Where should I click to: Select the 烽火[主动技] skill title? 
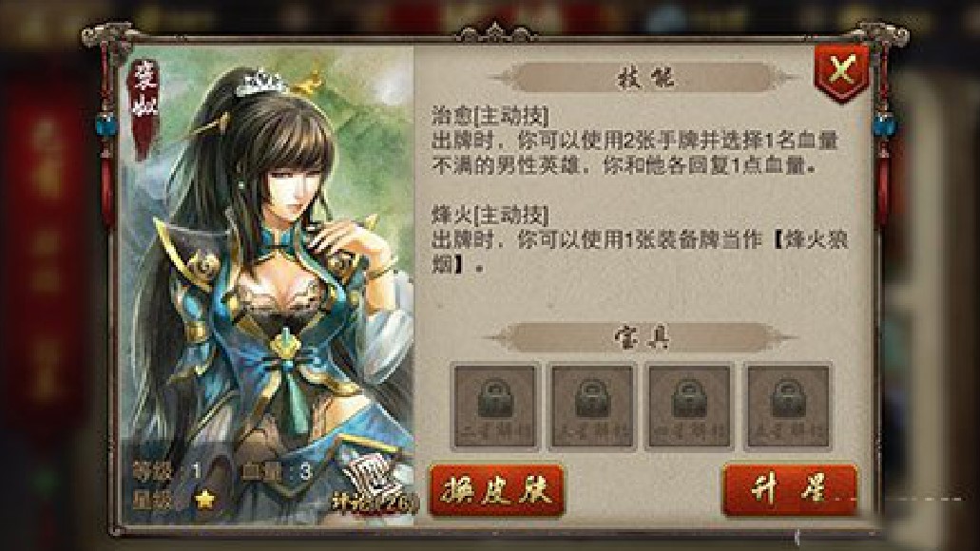point(490,217)
